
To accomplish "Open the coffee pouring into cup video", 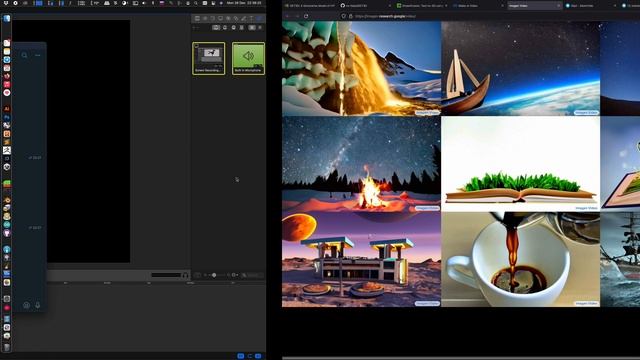I will point(520,259).
